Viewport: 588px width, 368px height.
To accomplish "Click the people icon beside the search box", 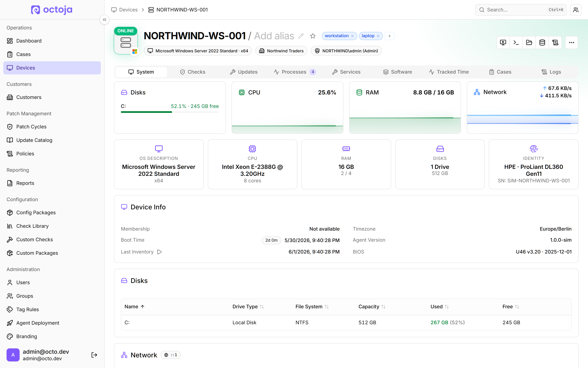I will point(576,10).
